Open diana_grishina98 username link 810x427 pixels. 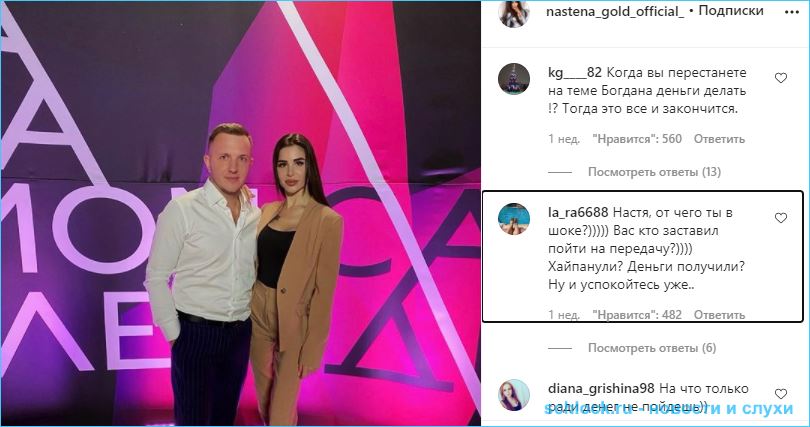click(x=601, y=388)
